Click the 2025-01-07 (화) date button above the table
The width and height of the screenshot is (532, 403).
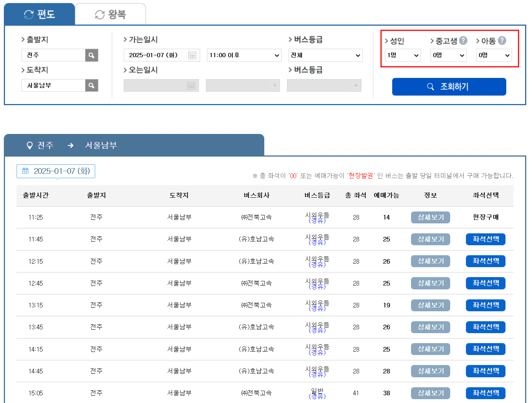click(x=56, y=171)
